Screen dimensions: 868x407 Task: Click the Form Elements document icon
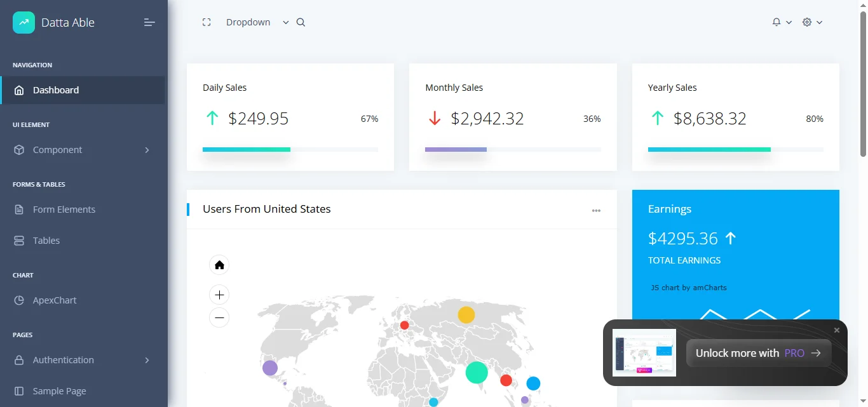[x=20, y=210]
